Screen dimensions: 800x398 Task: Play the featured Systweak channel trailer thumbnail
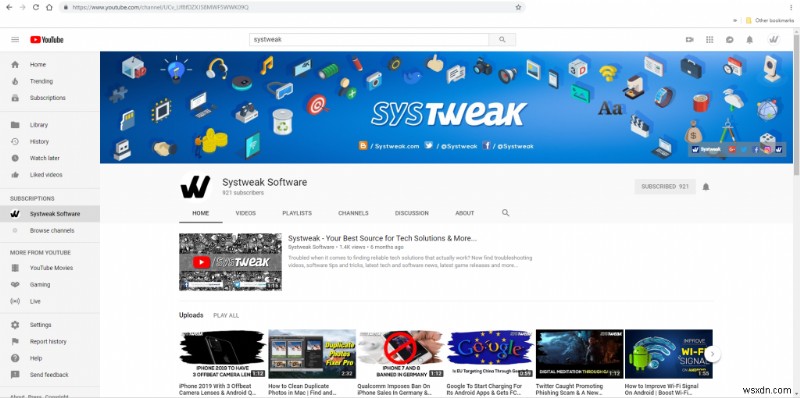pyautogui.click(x=230, y=262)
